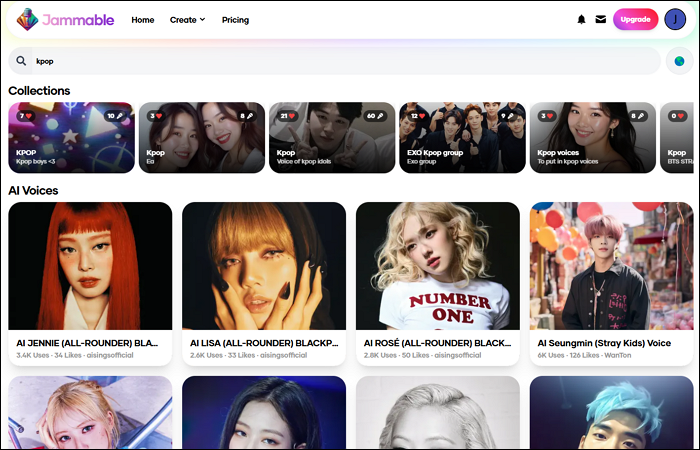Image resolution: width=700 pixels, height=450 pixels.
Task: Open the dark-haired blue background voice card
Action: 264,412
